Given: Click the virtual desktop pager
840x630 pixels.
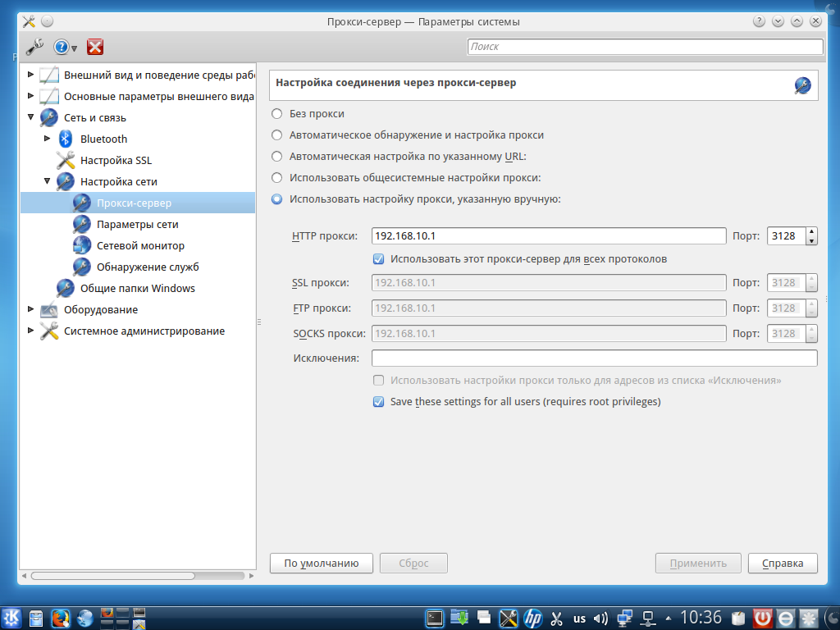Looking at the screenshot, I should pos(123,619).
